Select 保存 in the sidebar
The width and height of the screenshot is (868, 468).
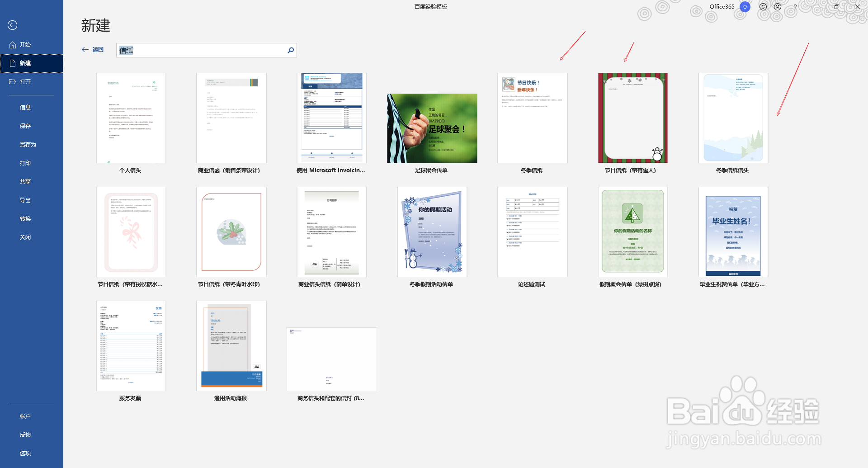[25, 126]
